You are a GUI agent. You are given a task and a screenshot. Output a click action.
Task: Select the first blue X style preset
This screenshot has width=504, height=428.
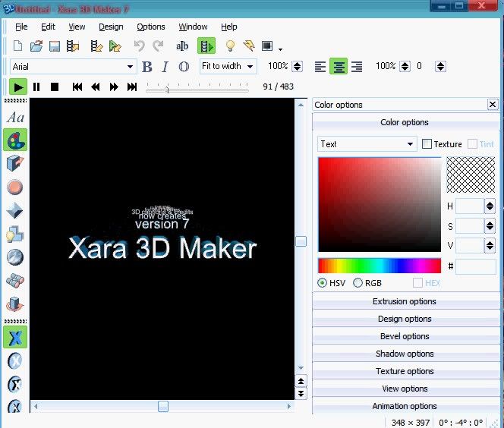coord(15,337)
